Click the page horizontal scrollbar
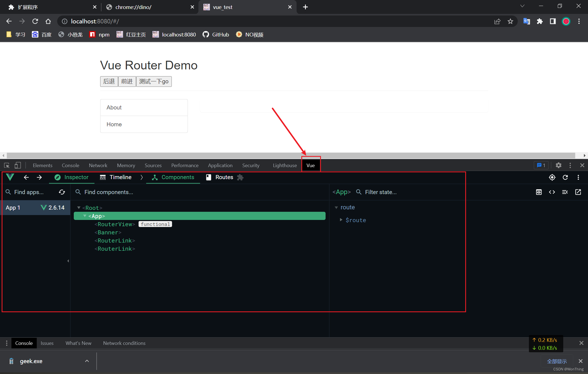This screenshot has width=588, height=374. [x=291, y=155]
